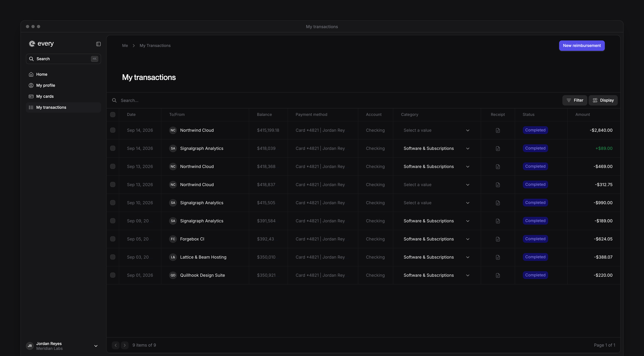View receipt for -$469.00 Northwind Cloud row
Screen dimensions: 644x356
[498, 167]
